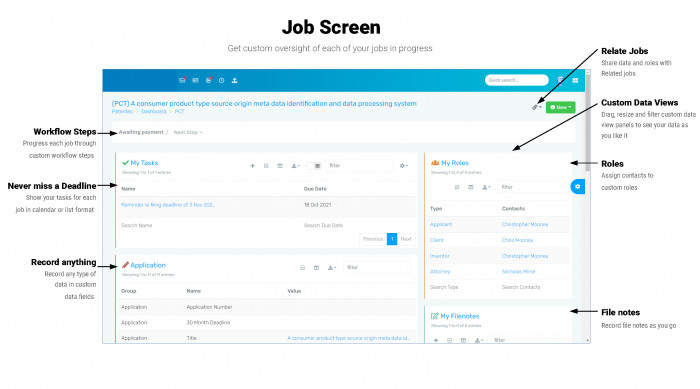700x389 pixels.
Task: Add a new task with the plus icon
Action: (253, 166)
